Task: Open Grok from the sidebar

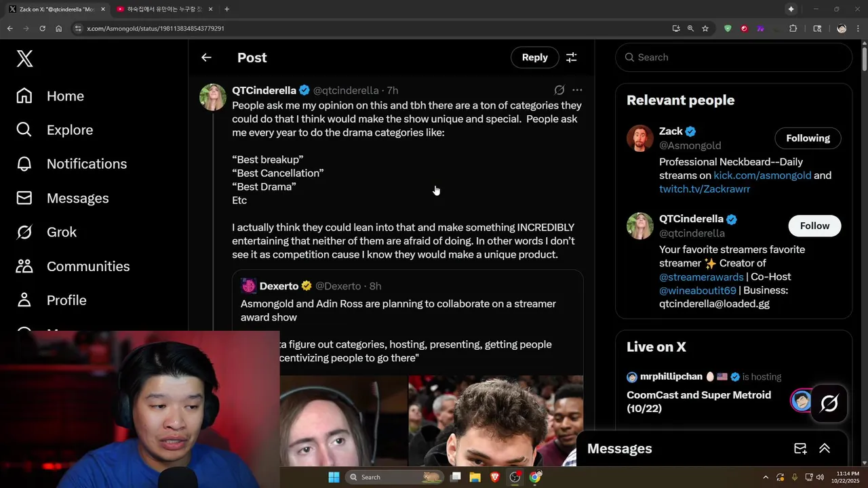Action: click(46, 232)
